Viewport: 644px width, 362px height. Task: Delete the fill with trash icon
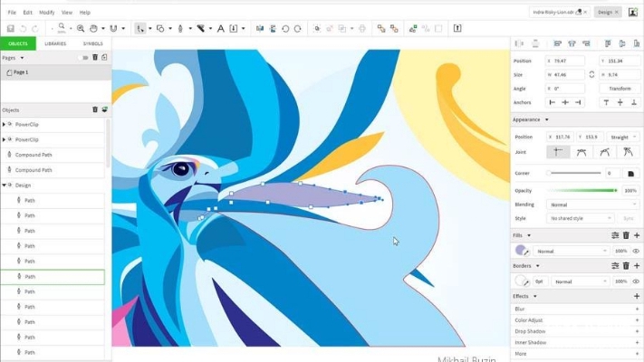(x=626, y=235)
